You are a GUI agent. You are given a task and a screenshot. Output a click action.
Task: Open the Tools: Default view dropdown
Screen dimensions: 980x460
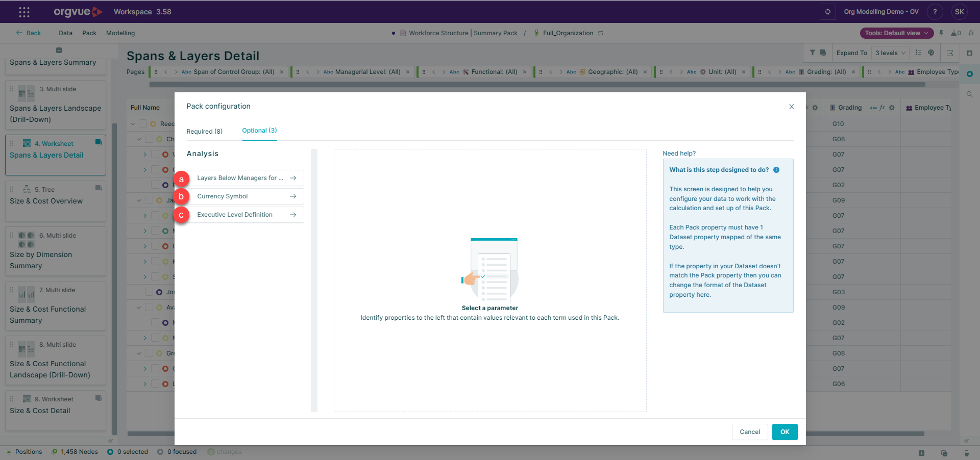(896, 33)
